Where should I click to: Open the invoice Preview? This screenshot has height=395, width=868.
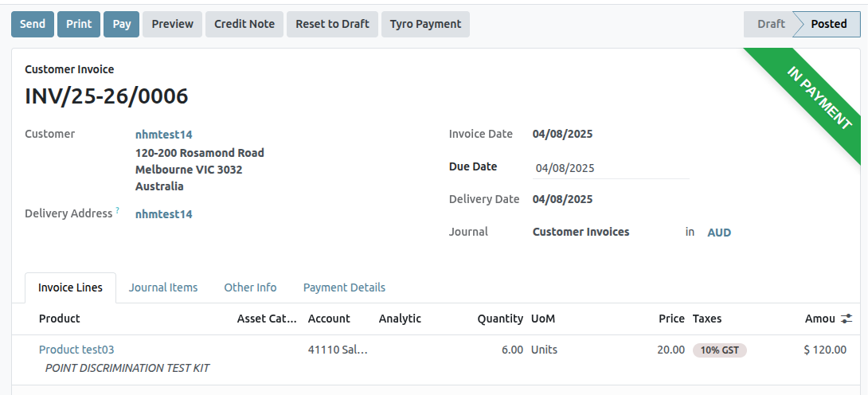tap(173, 24)
